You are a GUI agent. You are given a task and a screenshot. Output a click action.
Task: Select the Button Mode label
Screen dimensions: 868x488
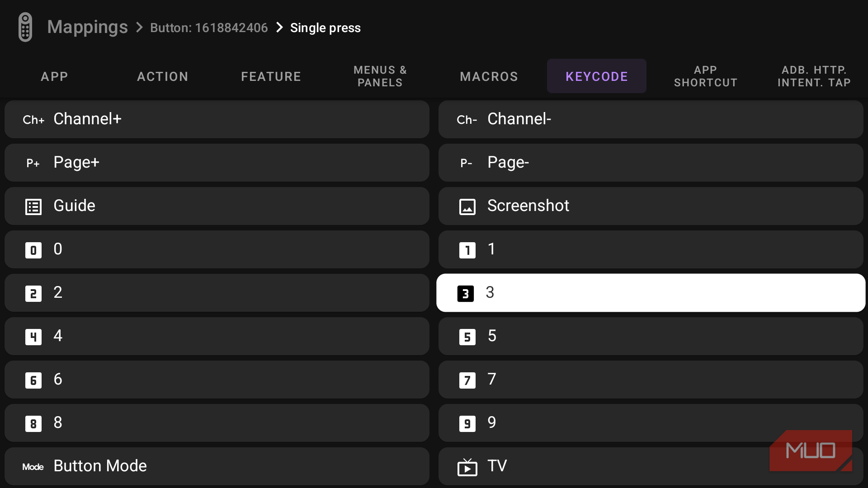pyautogui.click(x=100, y=466)
